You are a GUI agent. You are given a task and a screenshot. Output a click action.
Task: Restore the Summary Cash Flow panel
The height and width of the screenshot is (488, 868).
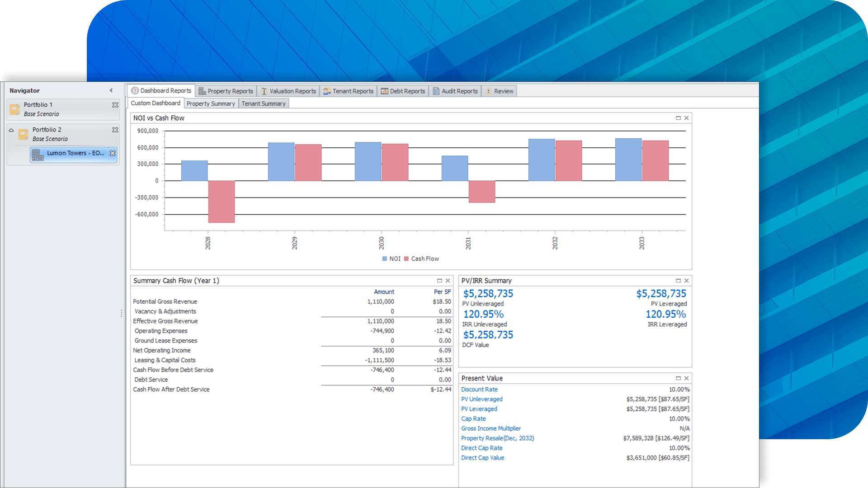click(x=439, y=280)
